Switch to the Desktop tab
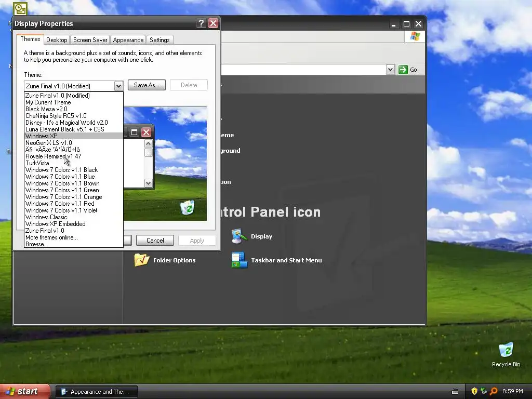The image size is (532, 399). point(57,40)
